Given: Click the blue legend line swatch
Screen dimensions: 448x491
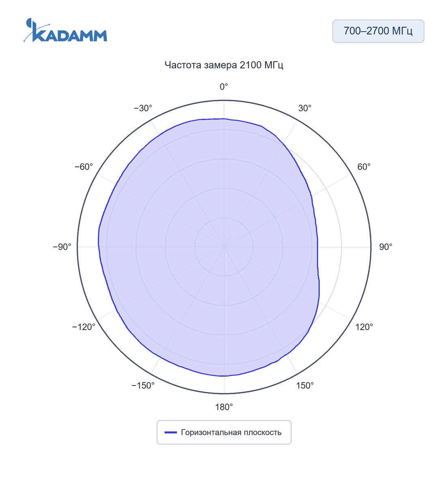Looking at the screenshot, I should 171,432.
